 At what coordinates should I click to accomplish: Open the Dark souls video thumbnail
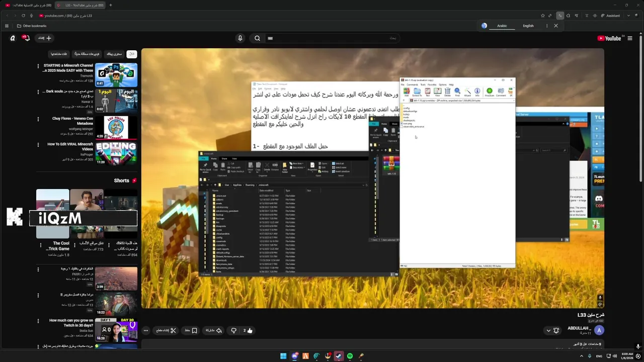click(x=116, y=100)
